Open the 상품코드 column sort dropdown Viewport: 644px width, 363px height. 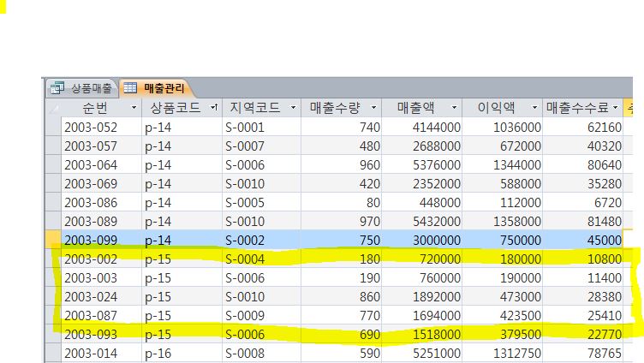pos(212,108)
